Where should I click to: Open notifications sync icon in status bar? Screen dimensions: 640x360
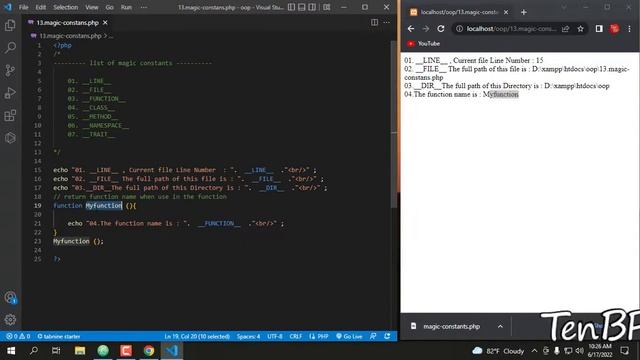tap(387, 336)
